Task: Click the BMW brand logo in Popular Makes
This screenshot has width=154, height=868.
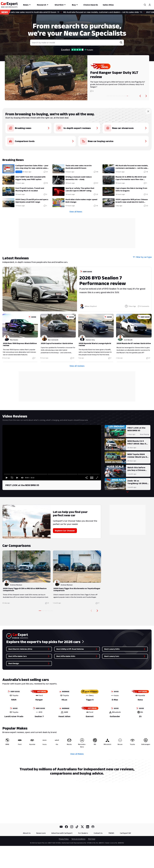Action: 7,740
